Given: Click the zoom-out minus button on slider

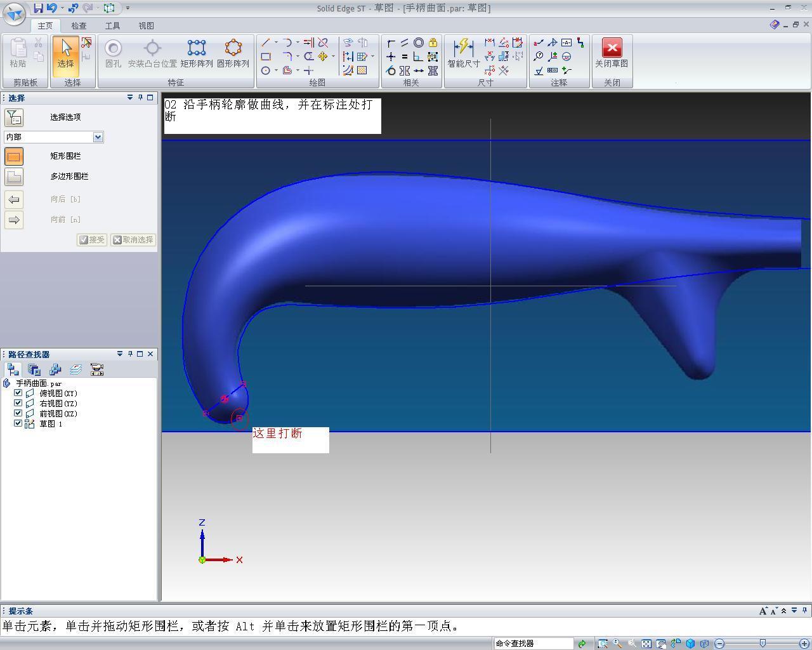Looking at the screenshot, I should coord(719,644).
